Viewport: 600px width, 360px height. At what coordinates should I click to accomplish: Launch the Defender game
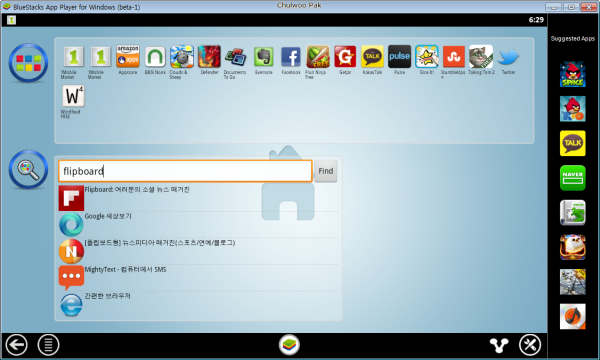tap(209, 57)
